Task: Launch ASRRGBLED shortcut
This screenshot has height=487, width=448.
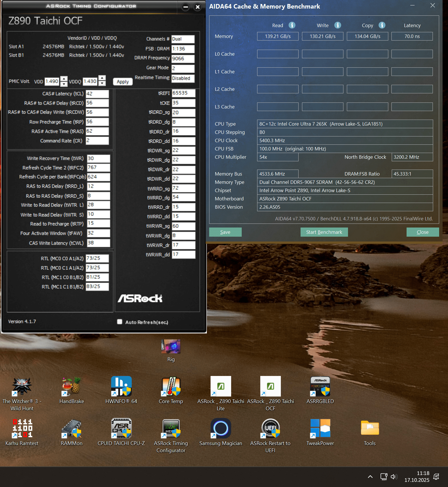Action: pyautogui.click(x=320, y=391)
